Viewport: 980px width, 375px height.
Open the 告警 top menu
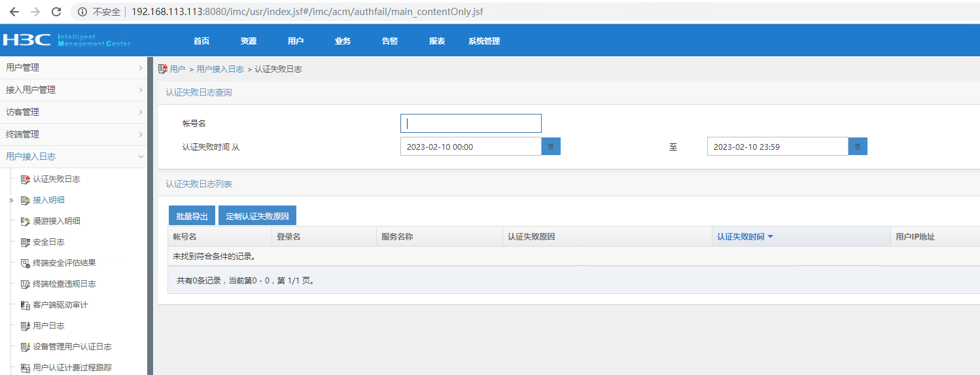pos(390,41)
